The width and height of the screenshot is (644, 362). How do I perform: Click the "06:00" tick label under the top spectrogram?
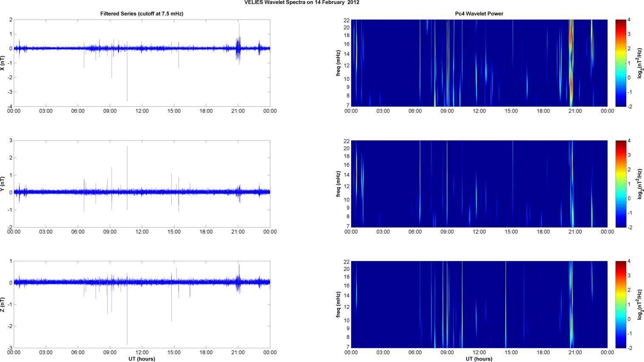pyautogui.click(x=415, y=111)
